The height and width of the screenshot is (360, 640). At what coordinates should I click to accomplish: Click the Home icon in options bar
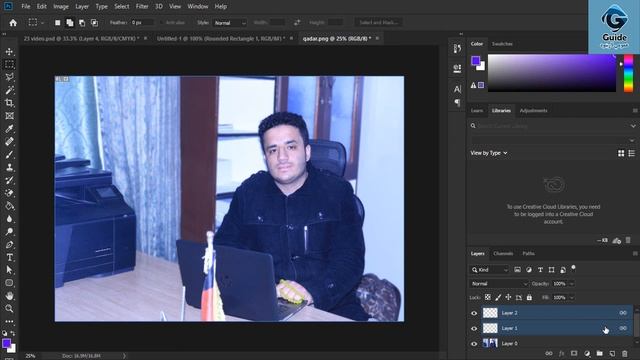pyautogui.click(x=13, y=23)
